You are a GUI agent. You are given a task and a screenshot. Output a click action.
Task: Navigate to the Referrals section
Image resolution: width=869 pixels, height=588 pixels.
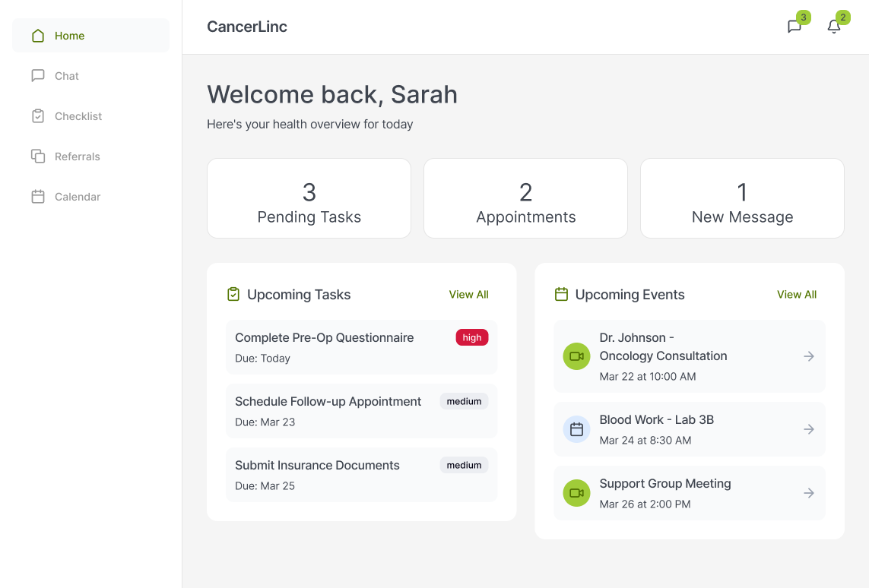(77, 156)
